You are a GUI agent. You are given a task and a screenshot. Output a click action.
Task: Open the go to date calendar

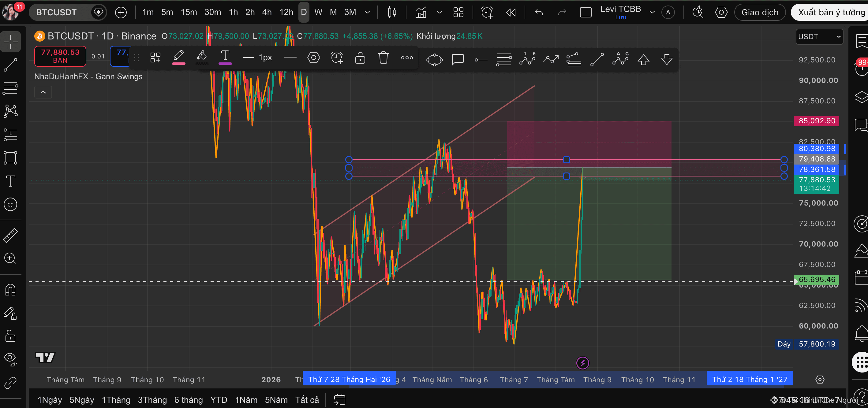pyautogui.click(x=339, y=400)
